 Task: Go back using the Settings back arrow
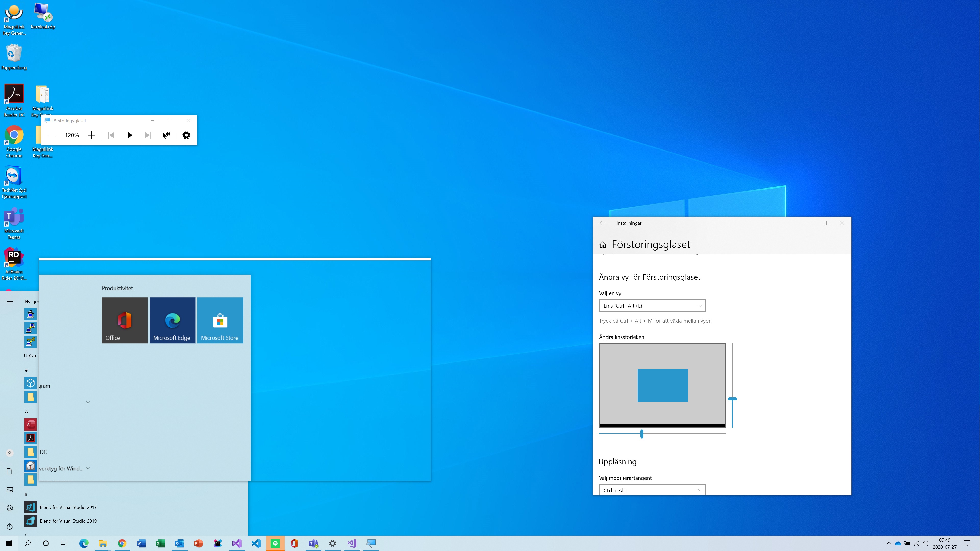(602, 223)
